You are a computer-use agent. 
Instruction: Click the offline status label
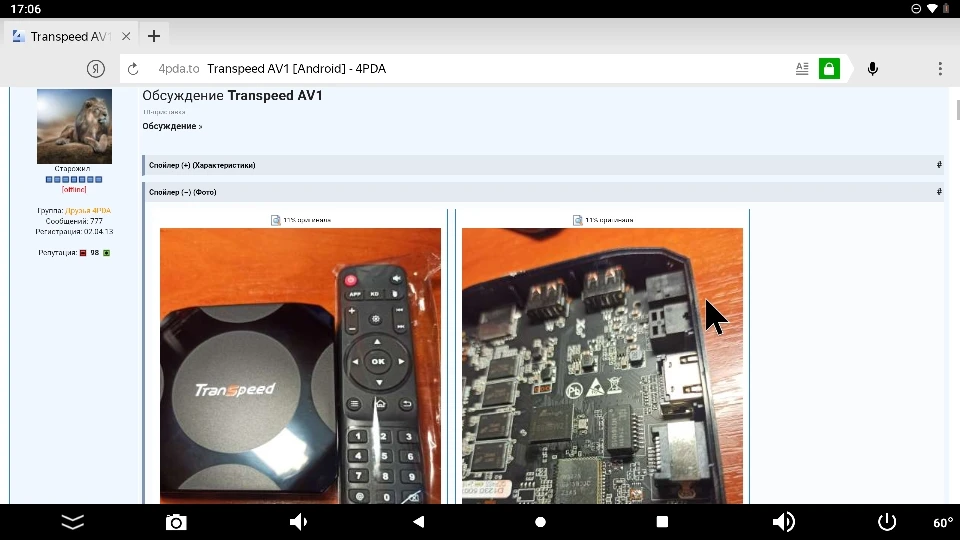(74, 190)
